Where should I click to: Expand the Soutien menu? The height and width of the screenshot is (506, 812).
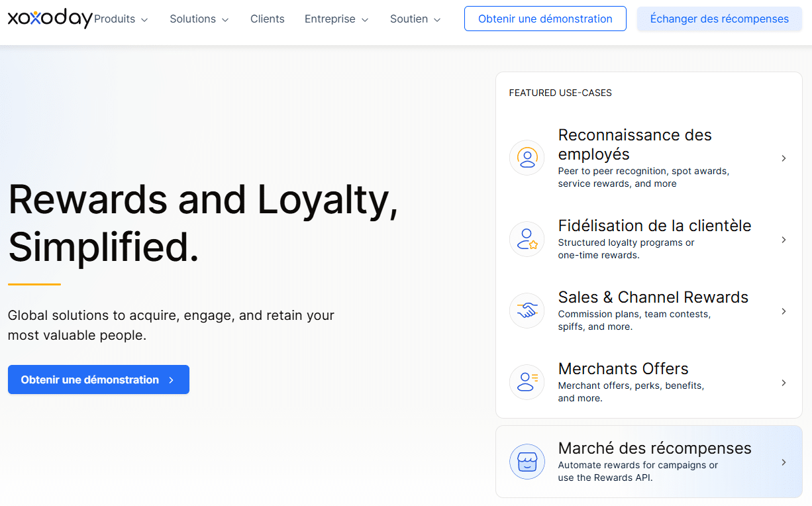pyautogui.click(x=415, y=19)
